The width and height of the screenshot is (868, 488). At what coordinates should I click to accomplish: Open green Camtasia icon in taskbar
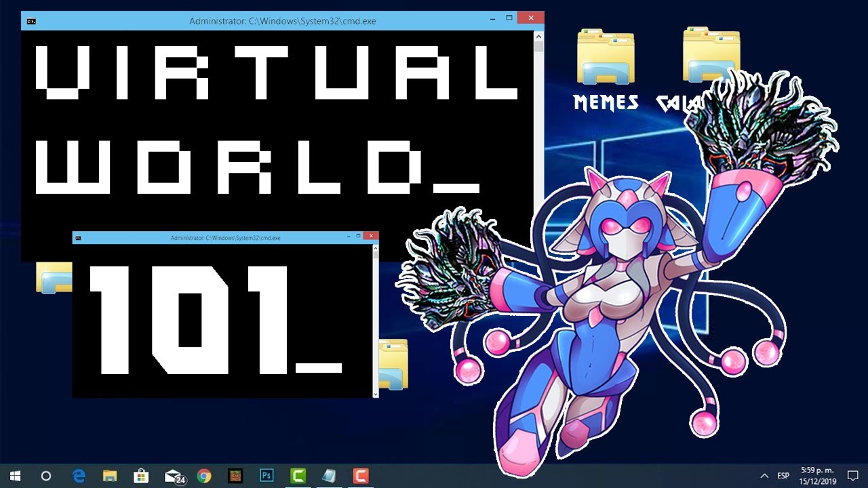point(298,476)
